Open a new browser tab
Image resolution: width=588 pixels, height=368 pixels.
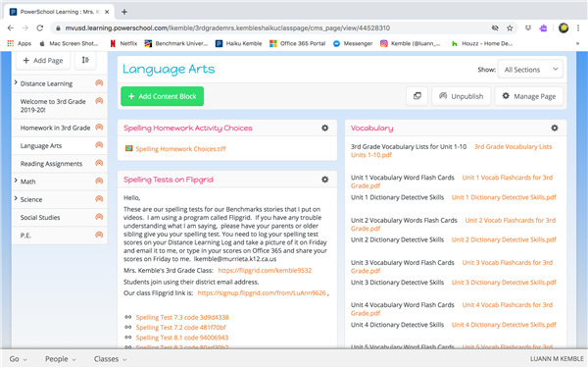click(x=124, y=12)
